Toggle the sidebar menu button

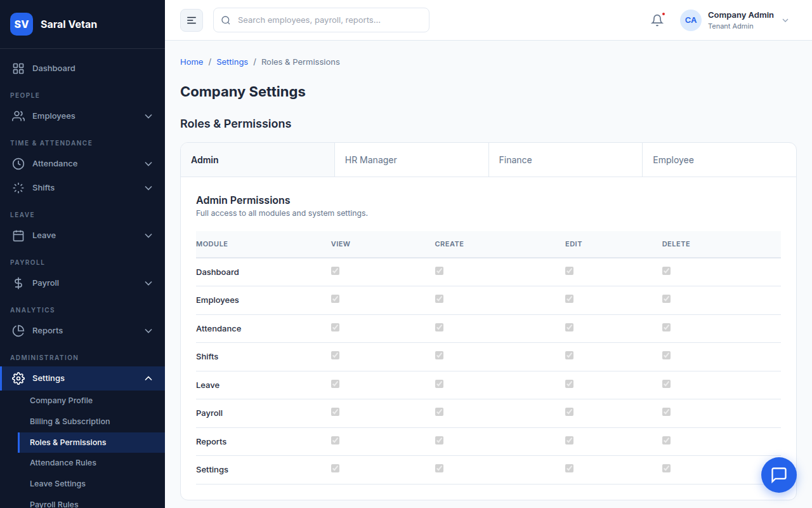click(192, 20)
